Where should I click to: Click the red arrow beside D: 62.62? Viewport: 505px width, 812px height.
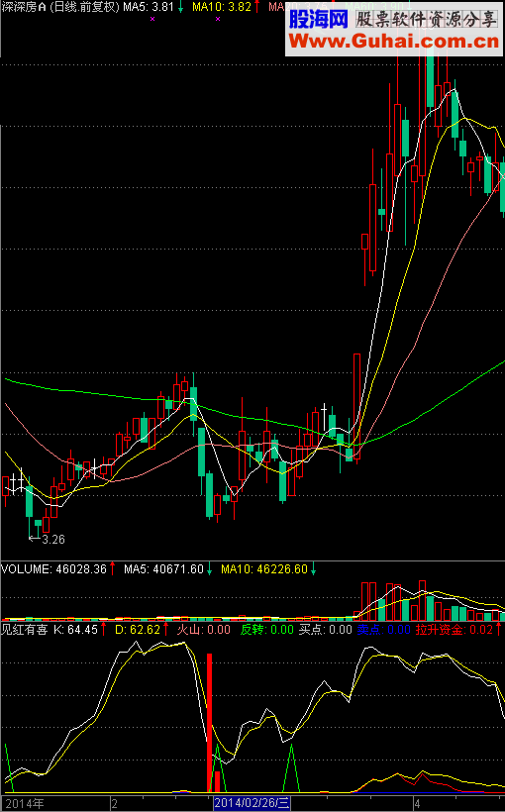click(x=165, y=630)
